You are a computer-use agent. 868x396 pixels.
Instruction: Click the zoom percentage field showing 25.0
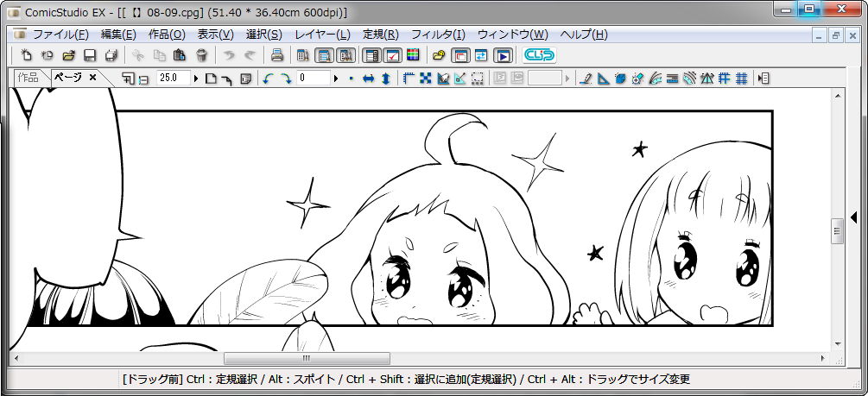[x=174, y=79]
